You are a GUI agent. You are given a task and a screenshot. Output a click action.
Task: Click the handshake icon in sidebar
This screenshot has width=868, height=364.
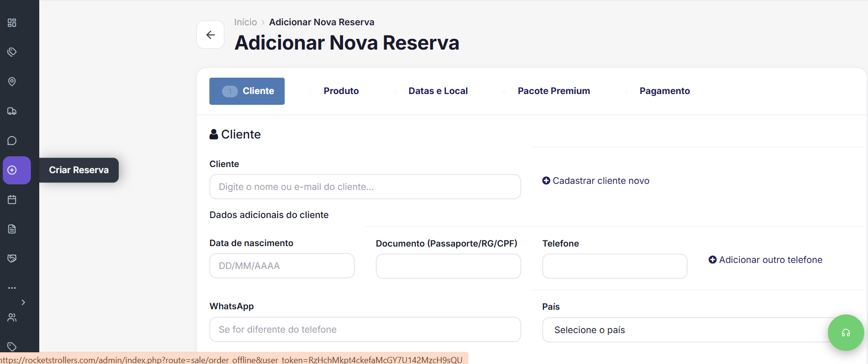coord(12,258)
